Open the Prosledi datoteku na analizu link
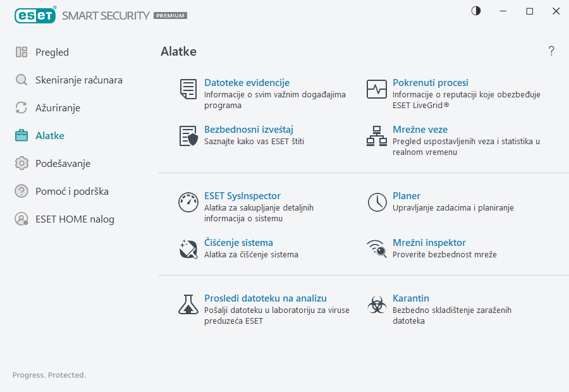 point(266,298)
